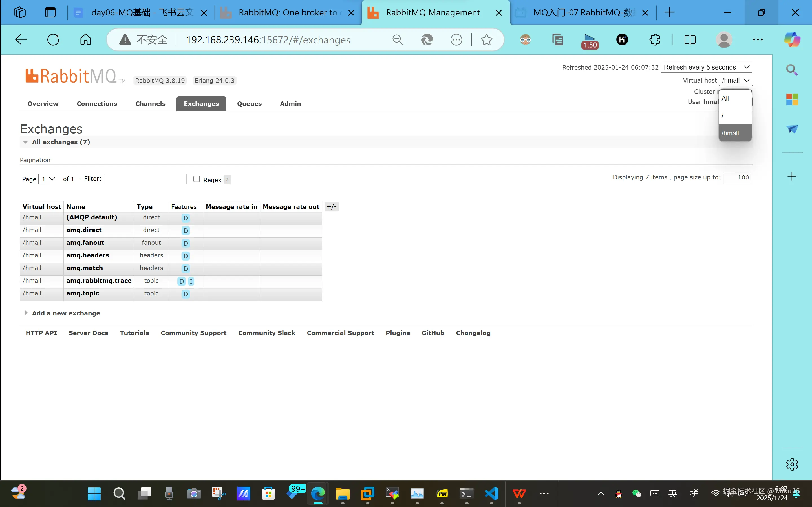Toggle columns with +/- button
This screenshot has width=812, height=507.
click(332, 206)
